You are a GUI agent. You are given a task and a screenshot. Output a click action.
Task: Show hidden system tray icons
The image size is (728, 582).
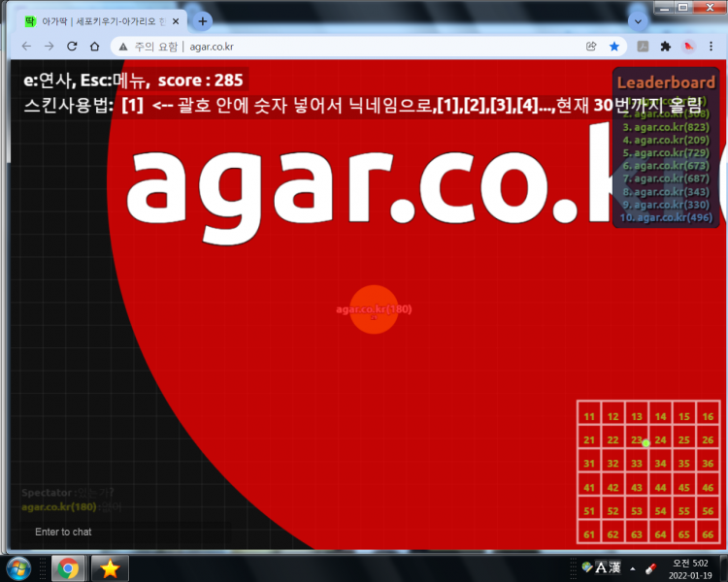tap(632, 568)
